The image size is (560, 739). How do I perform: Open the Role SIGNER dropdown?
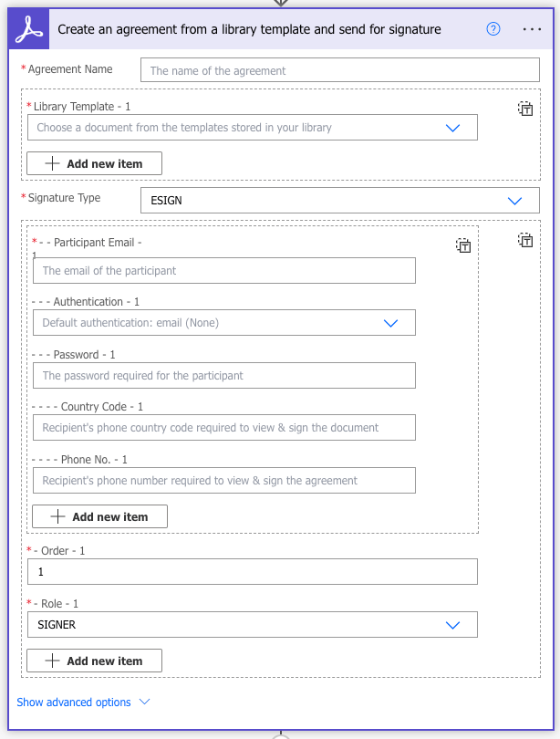(452, 625)
